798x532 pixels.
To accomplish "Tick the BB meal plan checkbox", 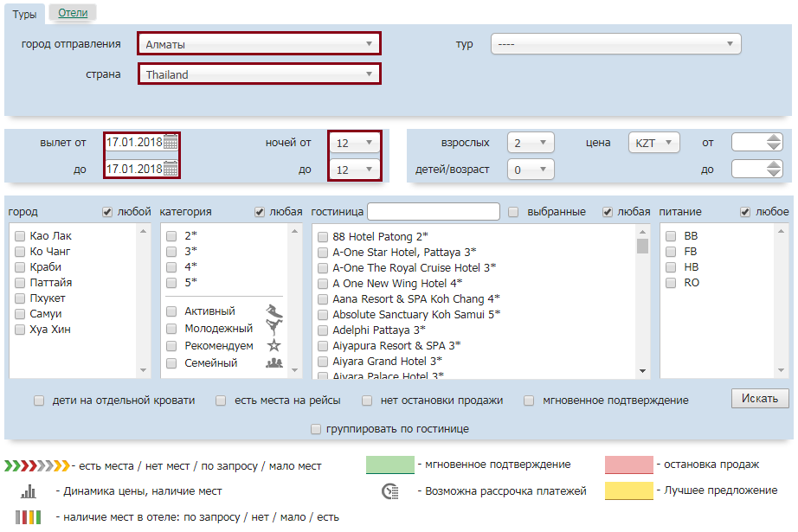I will click(671, 236).
